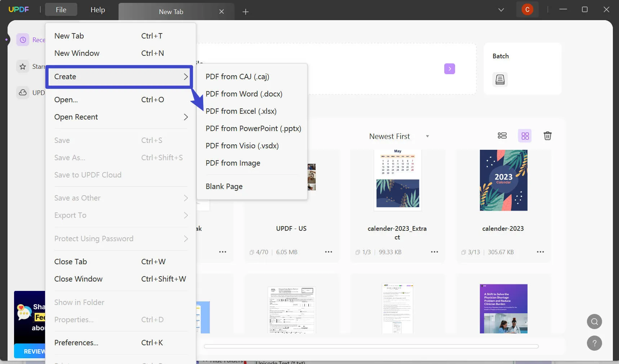Open the help question-mark bubble
Viewport: 619px width, 364px height.
point(594,343)
